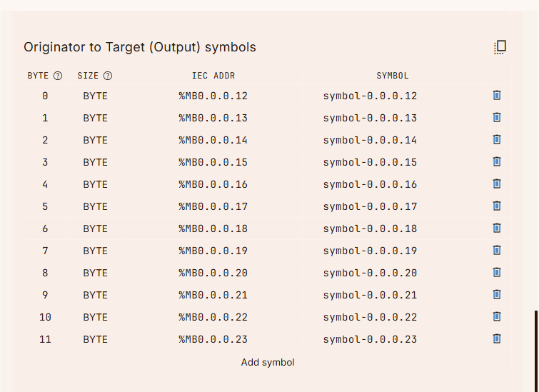539x392 pixels.
Task: Click help icon next to BYTE header
Action: pyautogui.click(x=58, y=76)
